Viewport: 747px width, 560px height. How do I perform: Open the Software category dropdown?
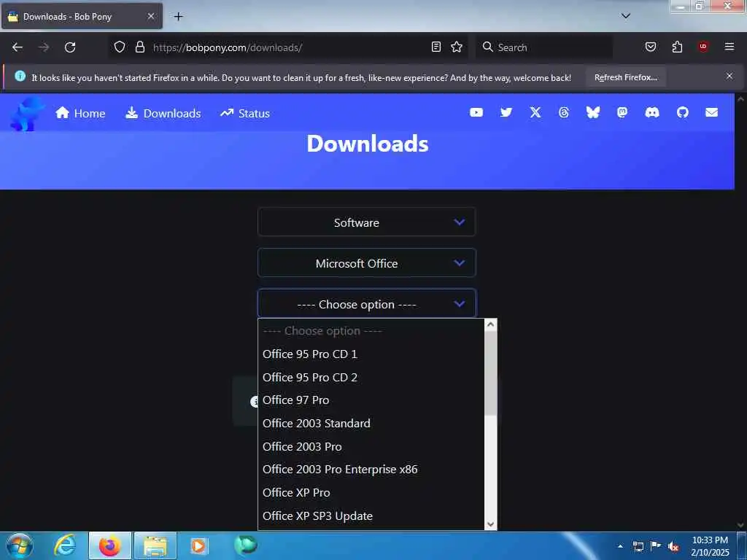[x=367, y=222]
